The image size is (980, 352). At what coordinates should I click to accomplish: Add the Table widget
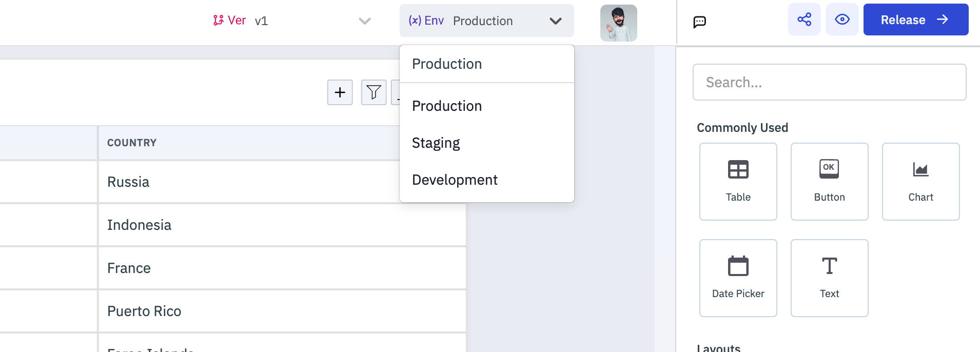click(x=738, y=182)
